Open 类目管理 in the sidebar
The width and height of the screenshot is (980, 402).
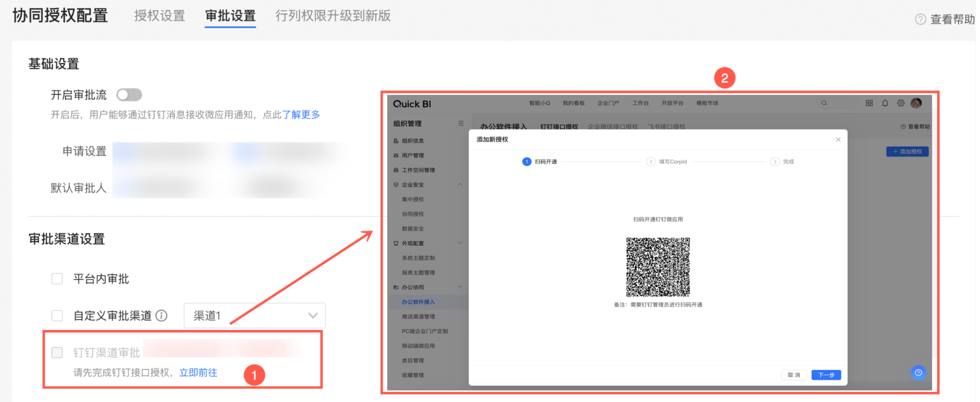coord(413,361)
